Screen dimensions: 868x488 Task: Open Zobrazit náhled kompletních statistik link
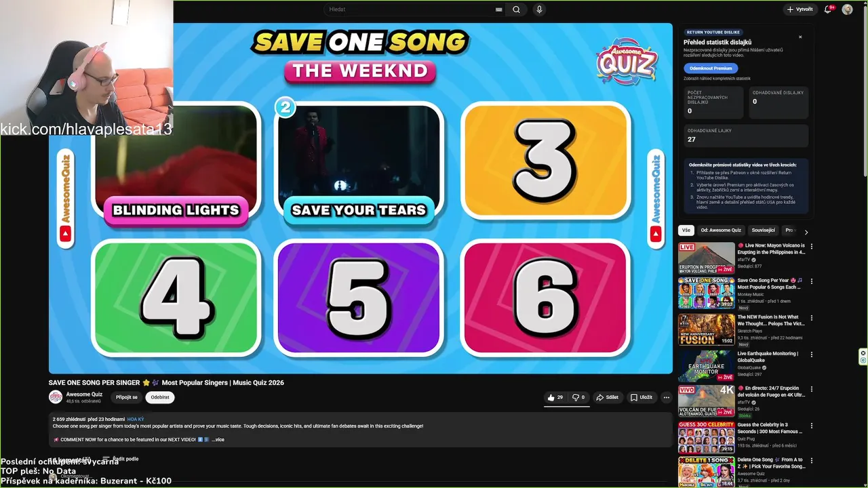pyautogui.click(x=717, y=79)
